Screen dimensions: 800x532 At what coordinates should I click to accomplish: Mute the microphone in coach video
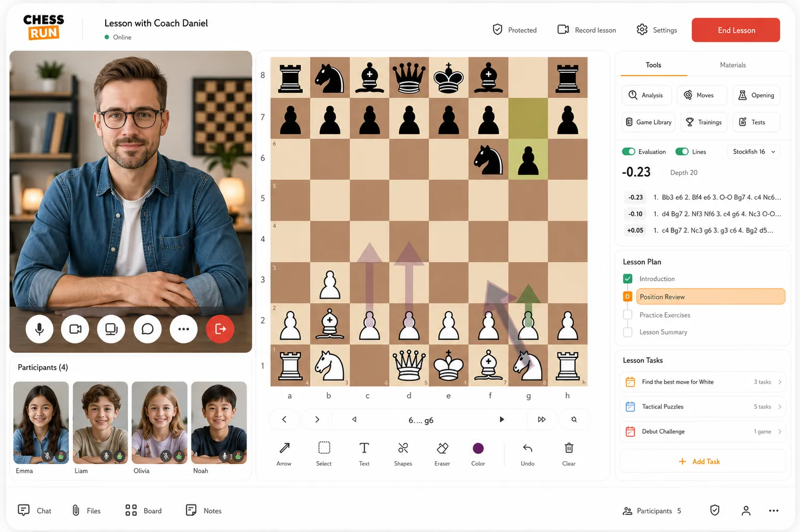pyautogui.click(x=40, y=329)
